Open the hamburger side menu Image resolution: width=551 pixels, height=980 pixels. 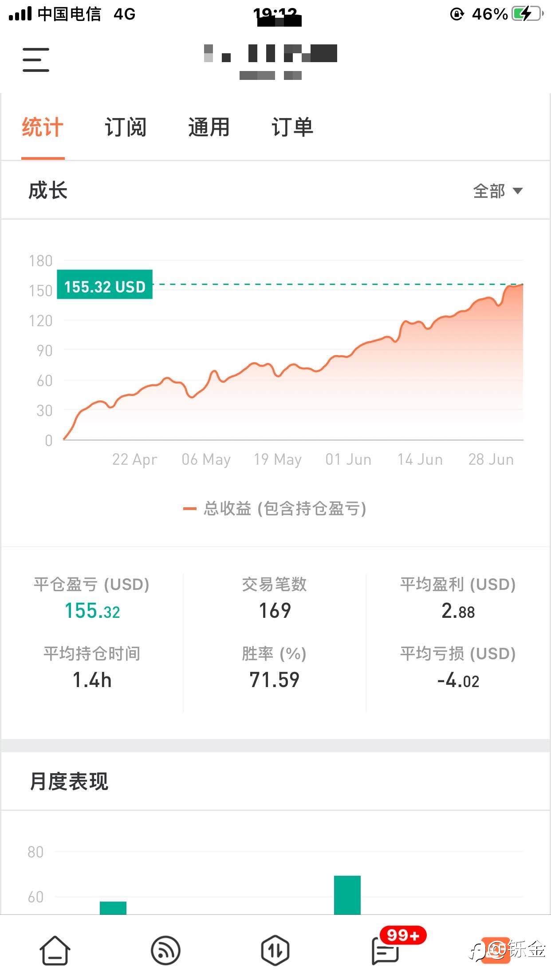pyautogui.click(x=36, y=60)
